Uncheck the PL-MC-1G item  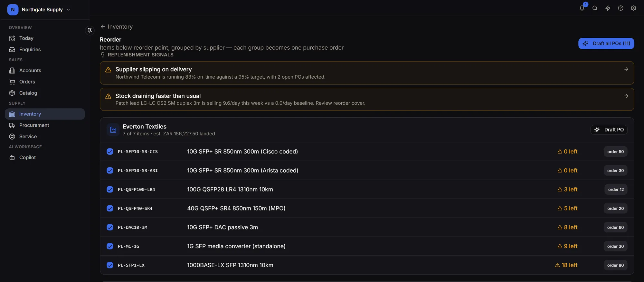[110, 246]
